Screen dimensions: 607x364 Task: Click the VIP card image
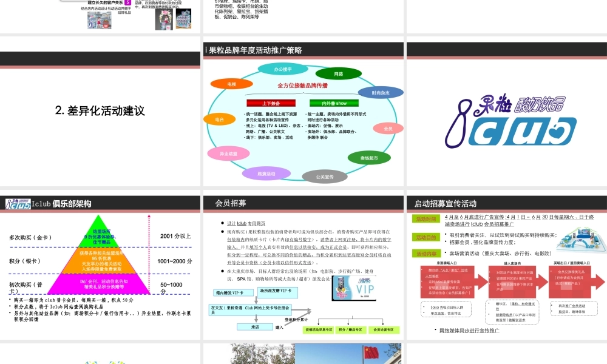click(x=354, y=288)
